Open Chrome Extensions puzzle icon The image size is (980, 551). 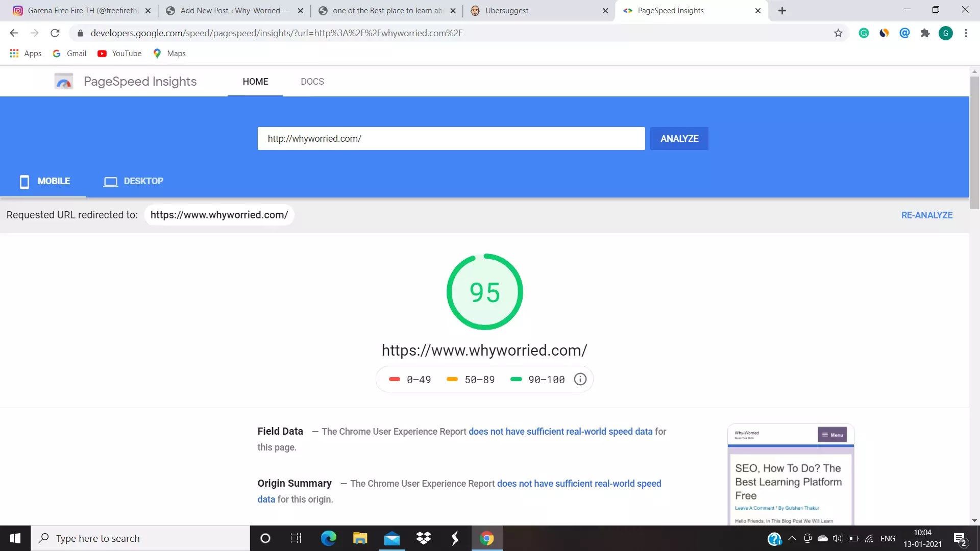click(x=925, y=33)
